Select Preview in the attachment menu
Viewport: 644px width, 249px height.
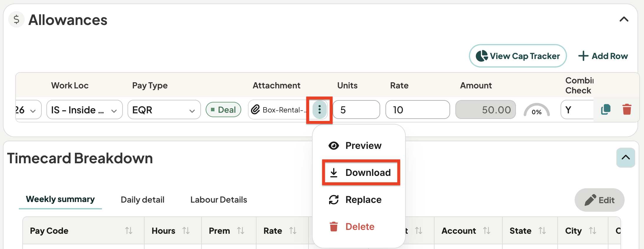[x=355, y=146]
